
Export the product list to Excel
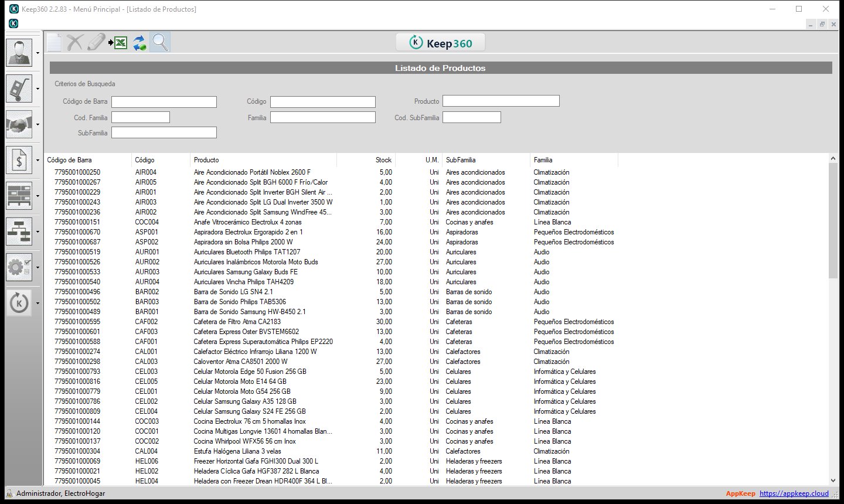[x=118, y=43]
